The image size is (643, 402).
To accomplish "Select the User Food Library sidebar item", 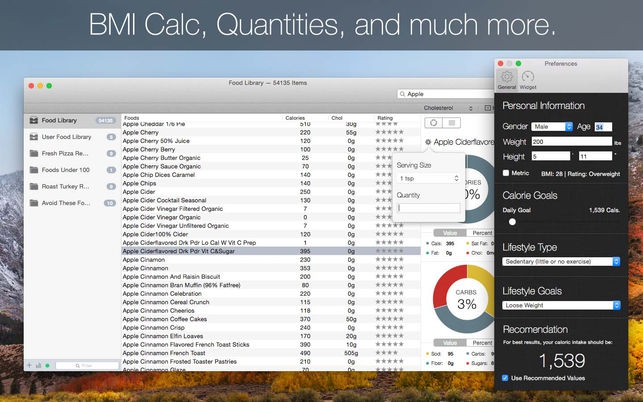I will (72, 137).
